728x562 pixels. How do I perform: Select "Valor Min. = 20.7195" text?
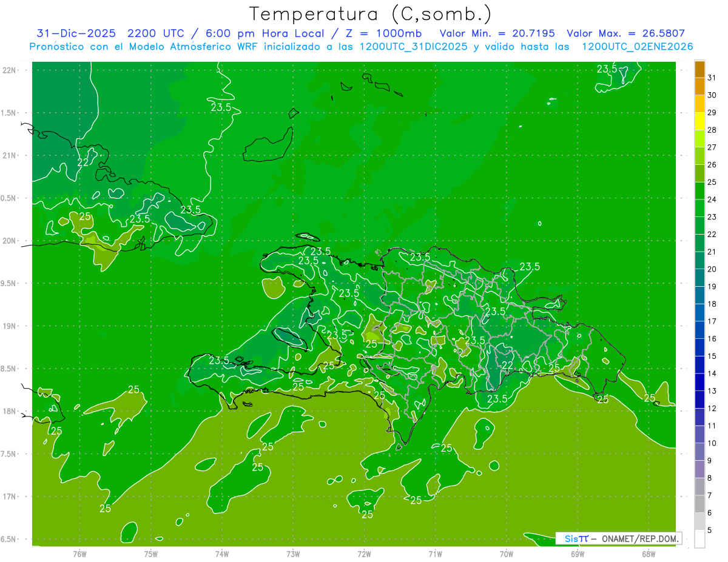497,33
